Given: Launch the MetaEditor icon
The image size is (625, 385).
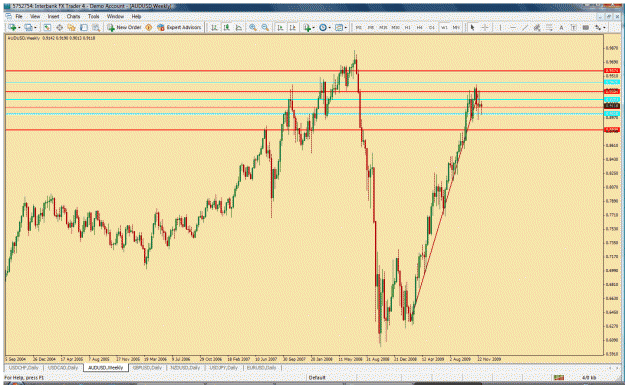Looking at the screenshot, I should 149,28.
